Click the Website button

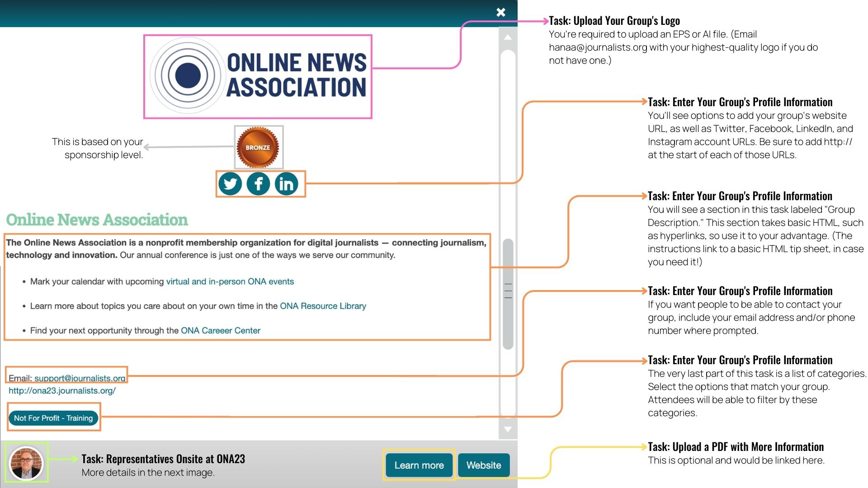pos(483,465)
